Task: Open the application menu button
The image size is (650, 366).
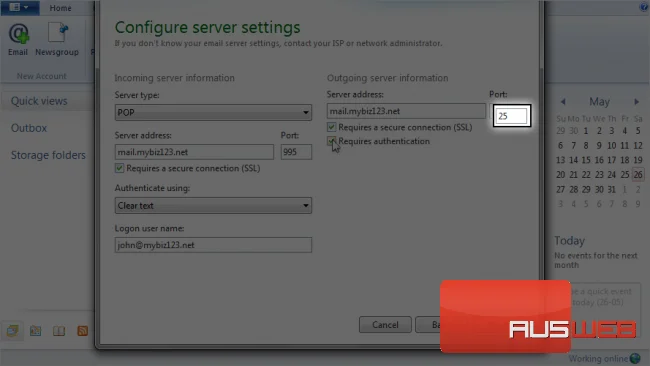Action: [x=19, y=7]
